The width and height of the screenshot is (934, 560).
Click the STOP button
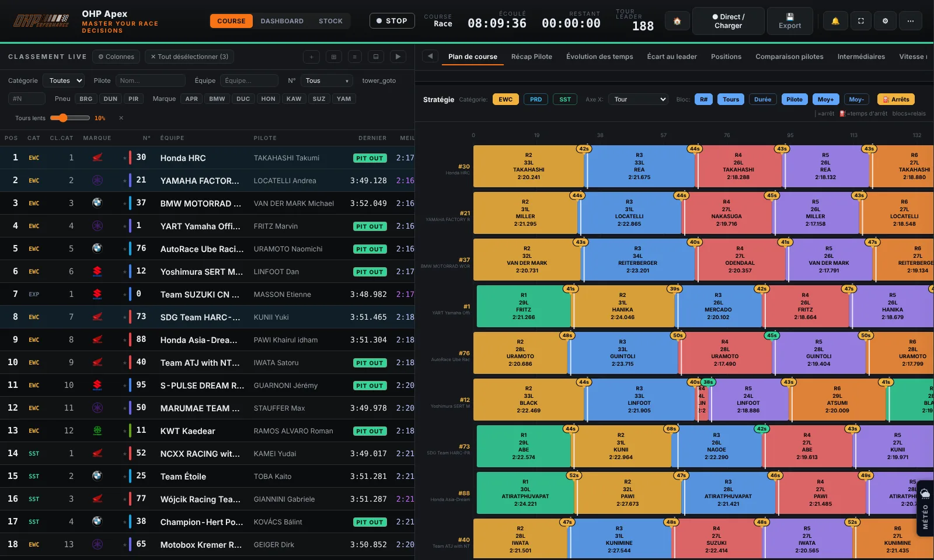tap(392, 21)
